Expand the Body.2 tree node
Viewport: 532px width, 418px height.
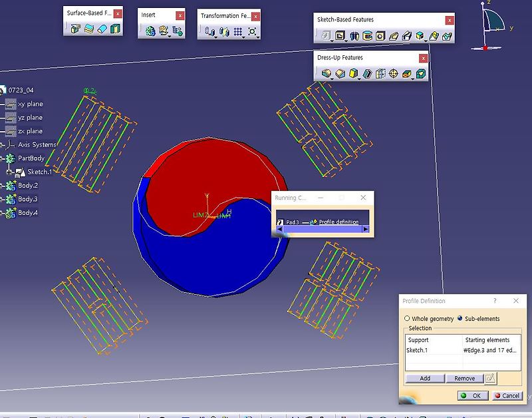tap(2, 185)
